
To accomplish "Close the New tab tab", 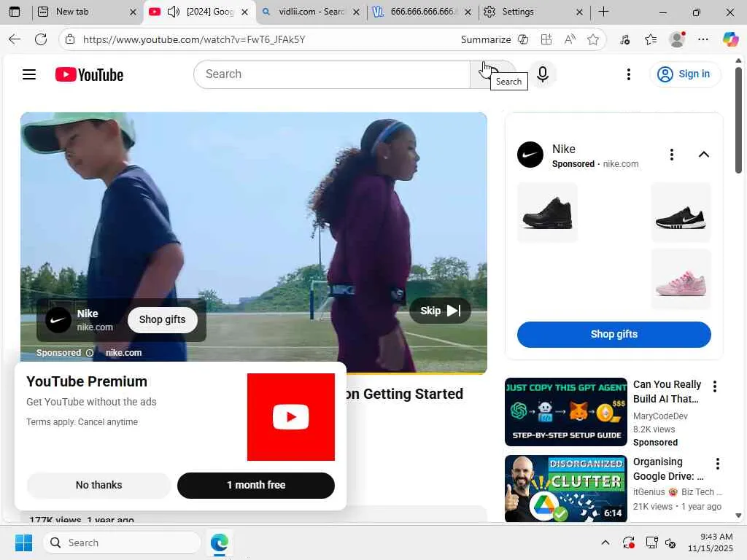I will point(133,12).
